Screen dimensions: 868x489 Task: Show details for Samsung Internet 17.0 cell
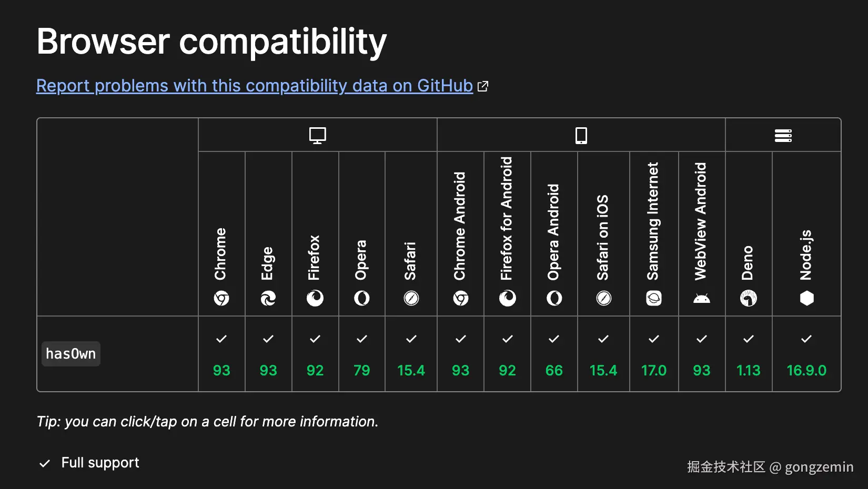tap(654, 354)
